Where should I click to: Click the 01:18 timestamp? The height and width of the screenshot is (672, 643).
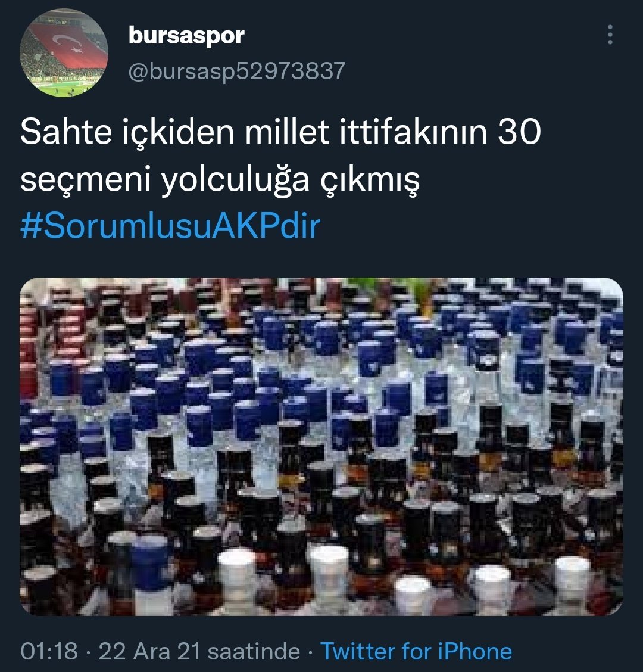tap(49, 651)
